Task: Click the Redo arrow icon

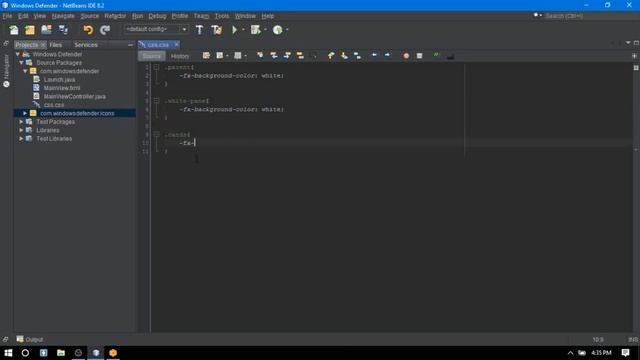Action: [105, 30]
